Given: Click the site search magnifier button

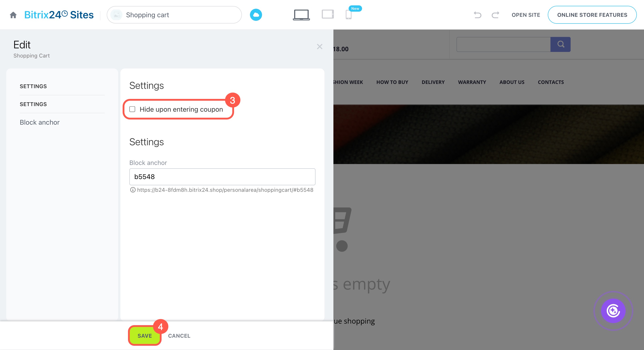Looking at the screenshot, I should [x=560, y=44].
